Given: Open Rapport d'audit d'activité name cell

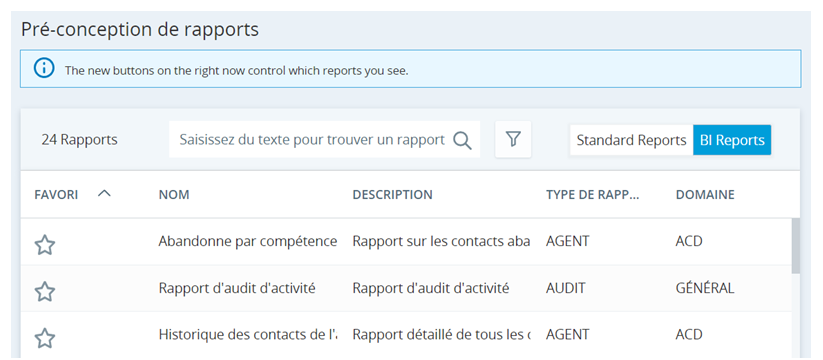Looking at the screenshot, I should click(237, 288).
